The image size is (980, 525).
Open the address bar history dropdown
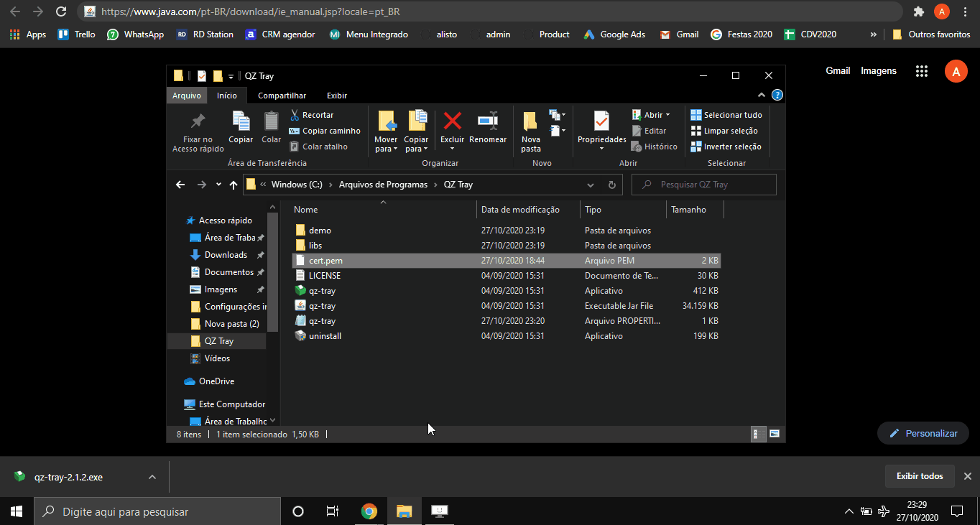click(x=591, y=185)
